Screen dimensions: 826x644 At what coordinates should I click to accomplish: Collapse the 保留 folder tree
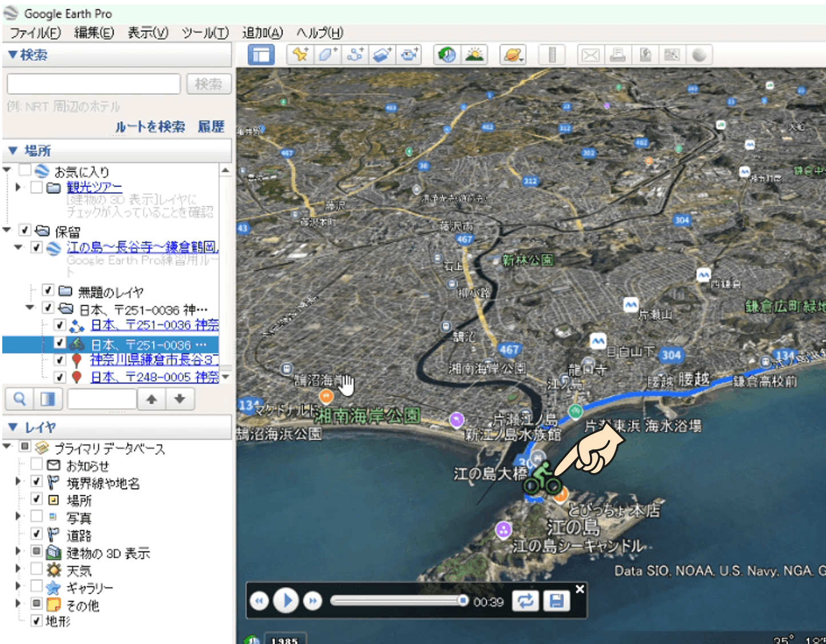click(x=7, y=230)
